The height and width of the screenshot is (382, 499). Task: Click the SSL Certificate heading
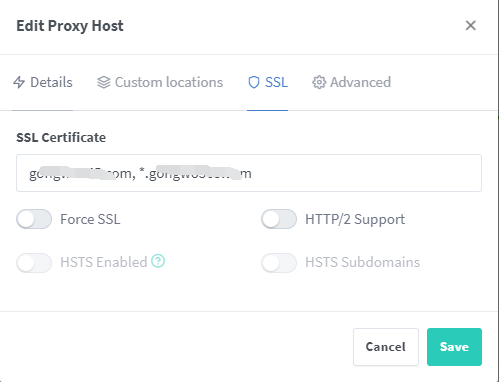(61, 137)
